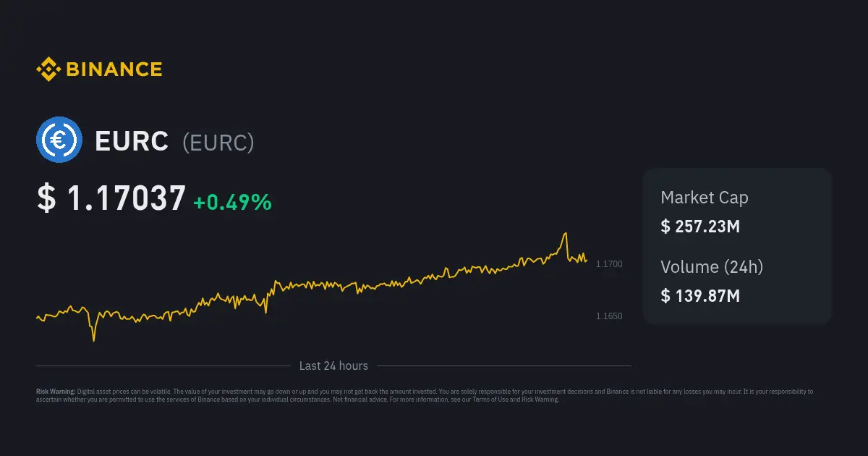Image resolution: width=868 pixels, height=456 pixels.
Task: Click the Volume (24h) label
Action: pyautogui.click(x=711, y=266)
